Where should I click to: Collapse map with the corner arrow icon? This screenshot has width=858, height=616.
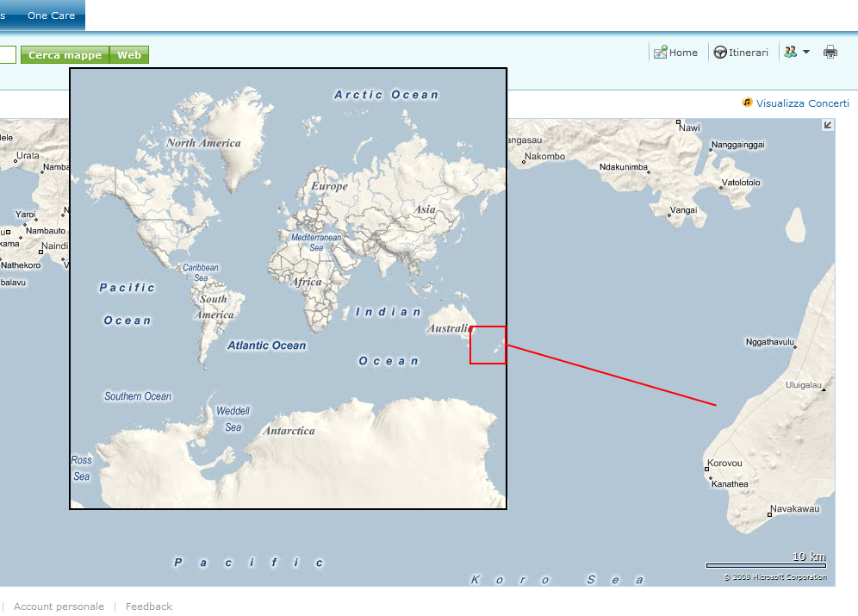pos(828,125)
